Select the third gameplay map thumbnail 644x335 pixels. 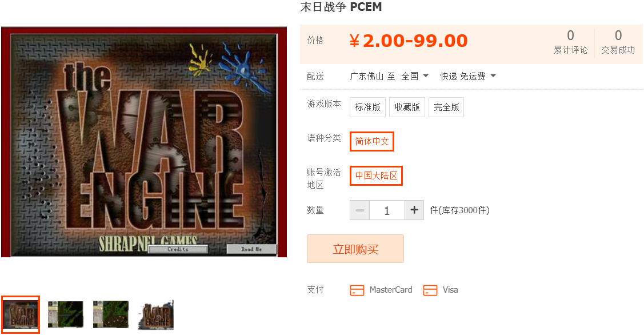(x=111, y=314)
